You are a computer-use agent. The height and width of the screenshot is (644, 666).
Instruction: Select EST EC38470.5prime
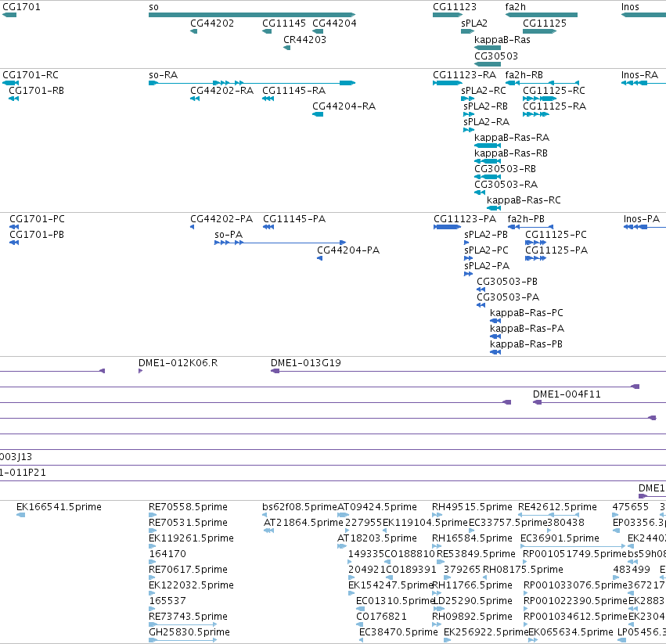[398, 632]
